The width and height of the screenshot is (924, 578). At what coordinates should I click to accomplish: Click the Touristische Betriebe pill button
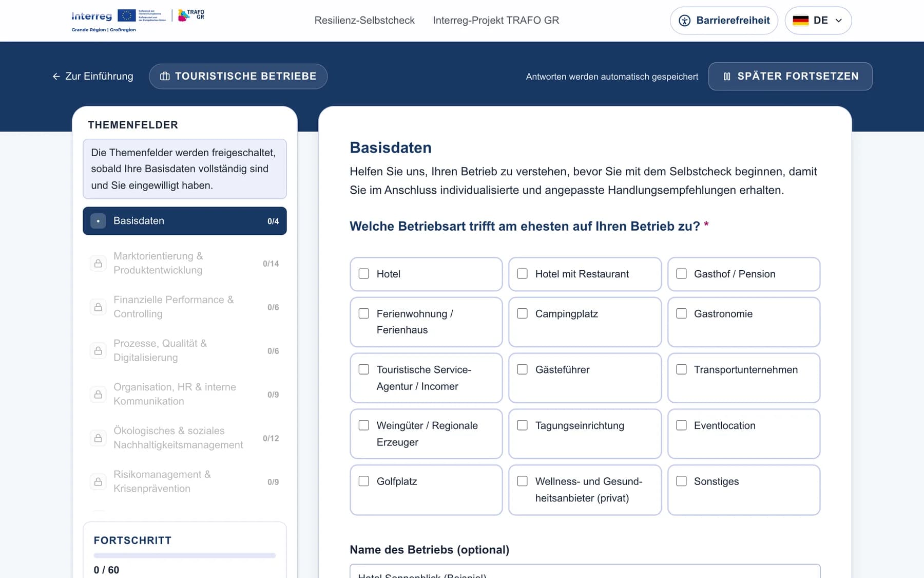pos(238,77)
